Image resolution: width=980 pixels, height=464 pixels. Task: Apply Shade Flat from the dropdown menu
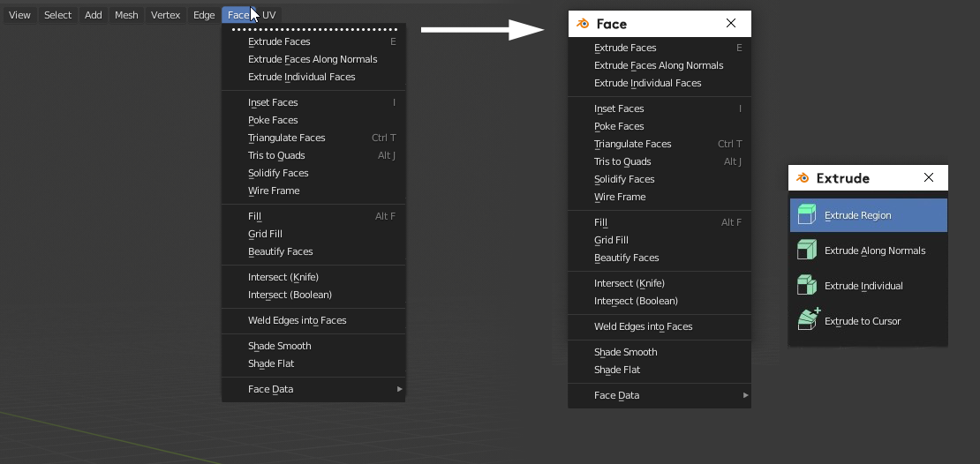point(313,363)
